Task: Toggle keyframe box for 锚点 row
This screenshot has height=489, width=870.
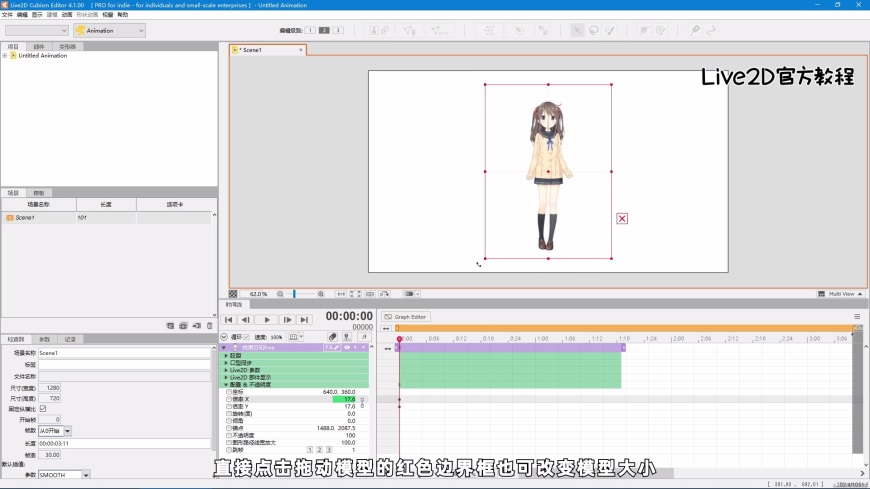Action: pos(229,428)
